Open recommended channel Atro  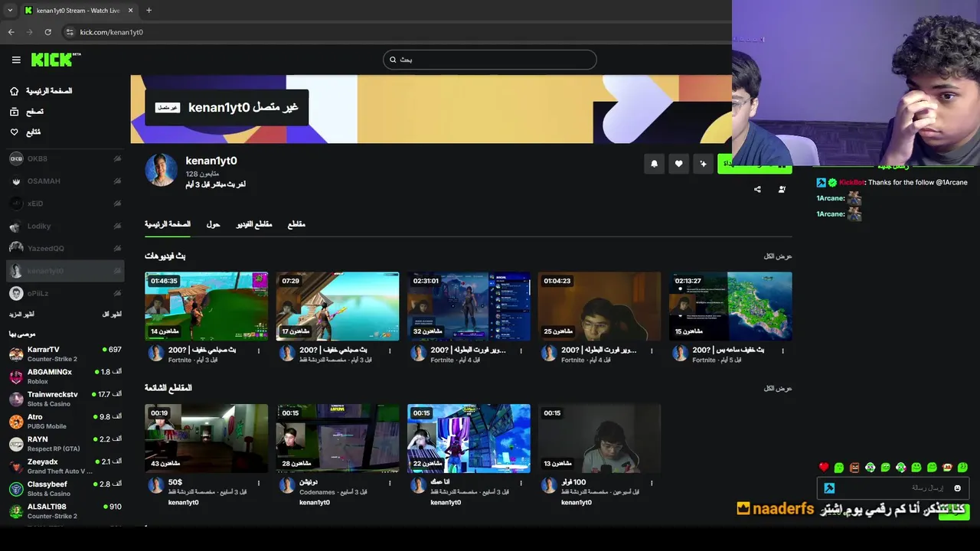[x=65, y=422]
